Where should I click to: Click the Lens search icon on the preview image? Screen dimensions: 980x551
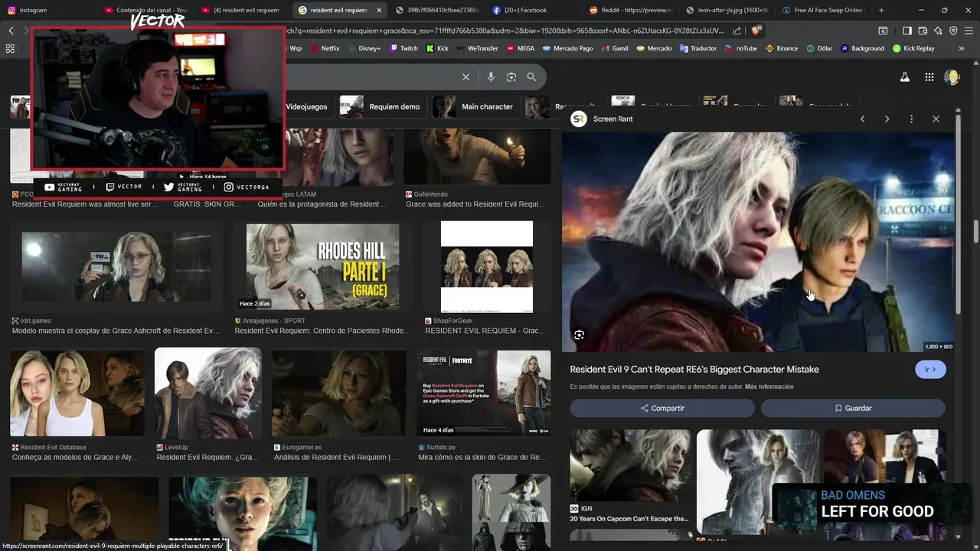click(579, 334)
